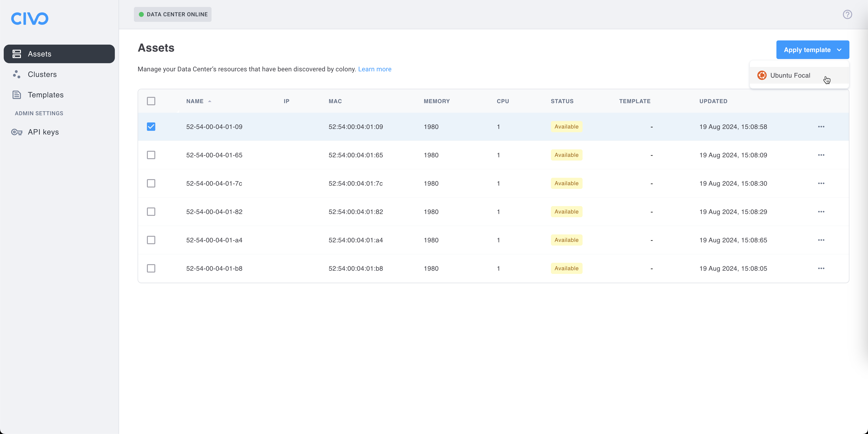Click the three-dot menu for asset 52-54-00-04-01-65
This screenshot has width=868, height=434.
click(821, 155)
